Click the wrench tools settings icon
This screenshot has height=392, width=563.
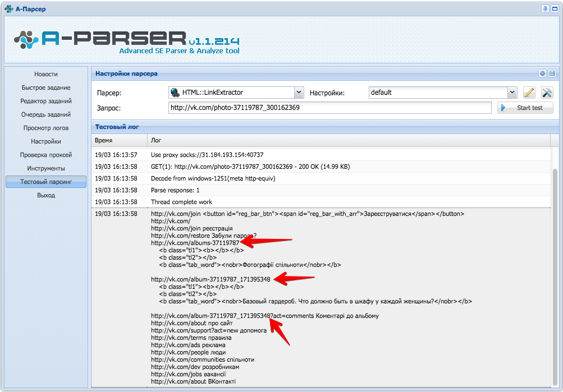click(547, 93)
